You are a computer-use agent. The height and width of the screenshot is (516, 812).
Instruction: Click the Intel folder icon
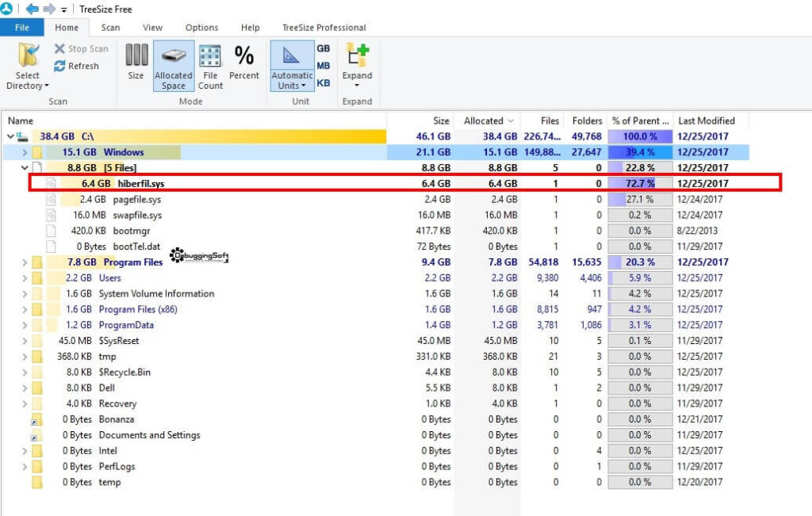[36, 451]
